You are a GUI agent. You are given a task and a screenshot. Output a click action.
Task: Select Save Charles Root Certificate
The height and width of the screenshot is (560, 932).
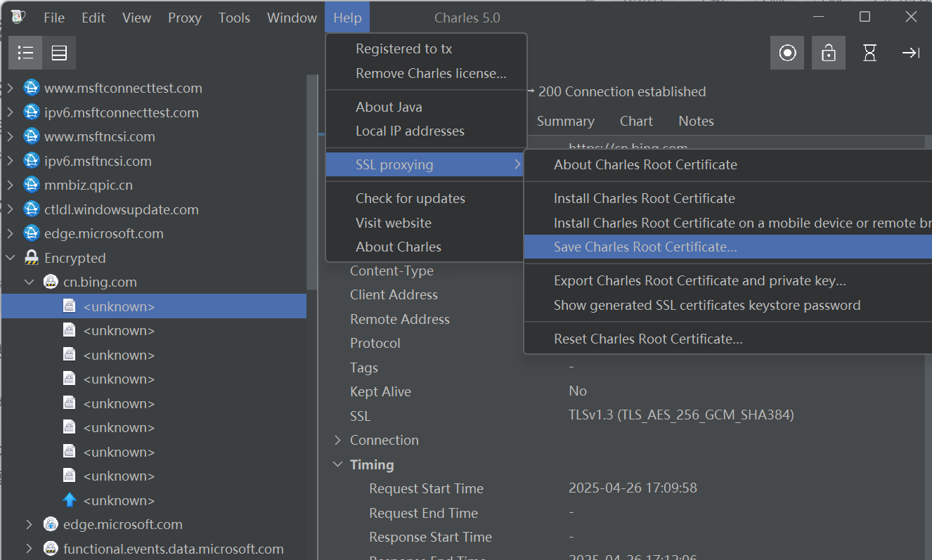[728, 247]
